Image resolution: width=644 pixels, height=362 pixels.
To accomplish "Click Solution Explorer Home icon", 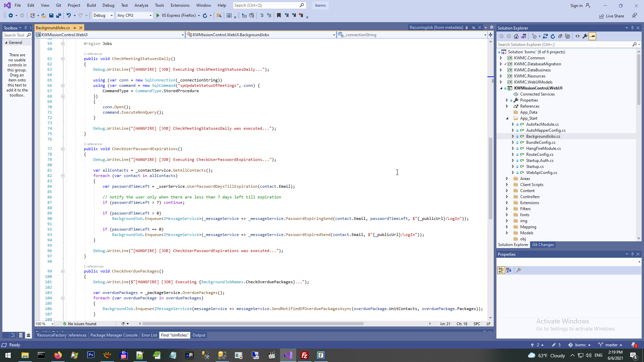I will (516, 36).
